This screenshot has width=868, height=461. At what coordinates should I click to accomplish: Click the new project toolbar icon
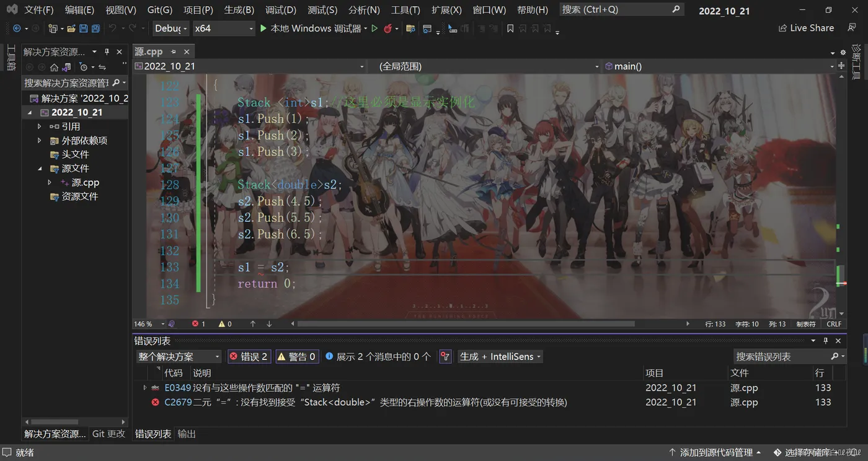pos(53,29)
